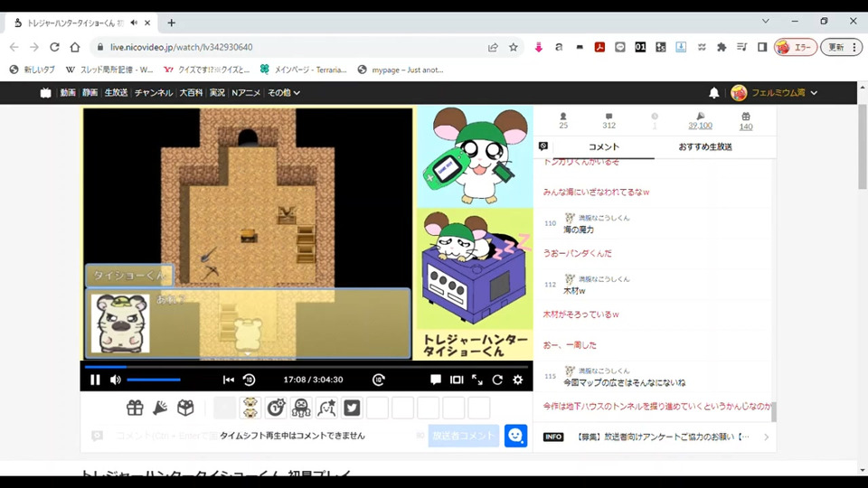Go to the browser home page
This screenshot has height=488, width=868.
click(75, 47)
